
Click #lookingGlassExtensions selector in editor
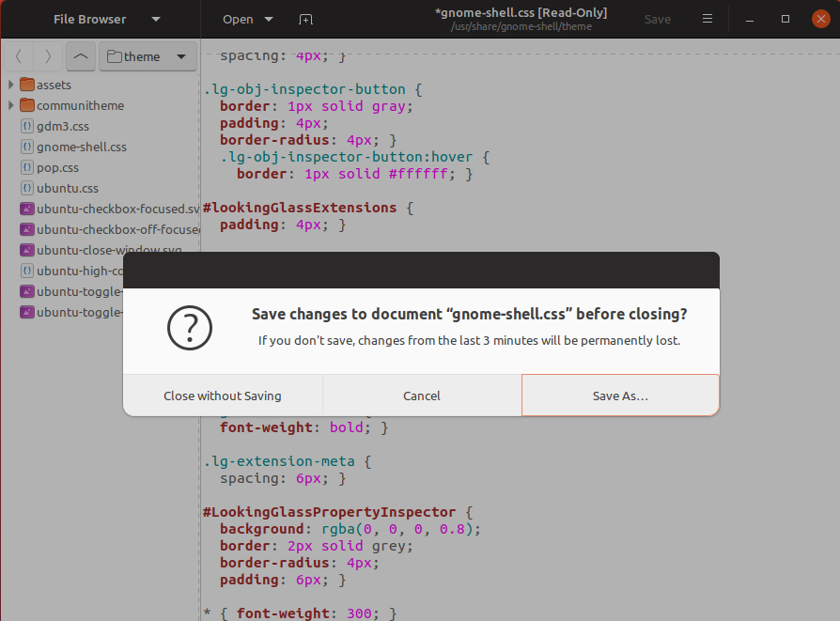(300, 208)
